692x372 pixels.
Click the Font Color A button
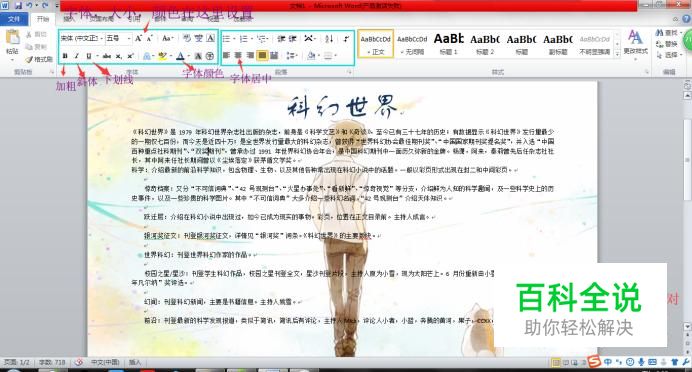click(x=180, y=56)
